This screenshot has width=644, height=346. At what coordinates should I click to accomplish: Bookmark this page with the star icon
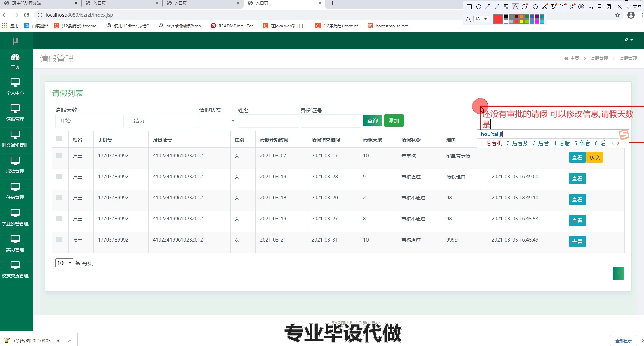click(618, 15)
